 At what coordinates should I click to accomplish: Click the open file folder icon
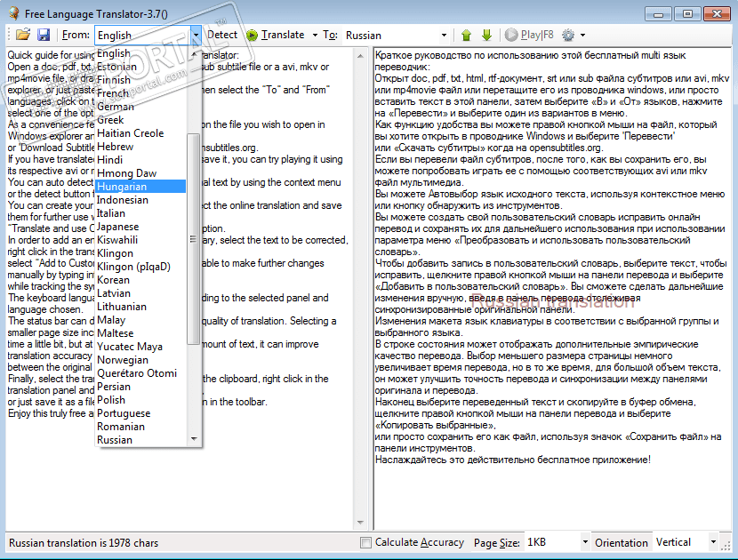click(22, 35)
